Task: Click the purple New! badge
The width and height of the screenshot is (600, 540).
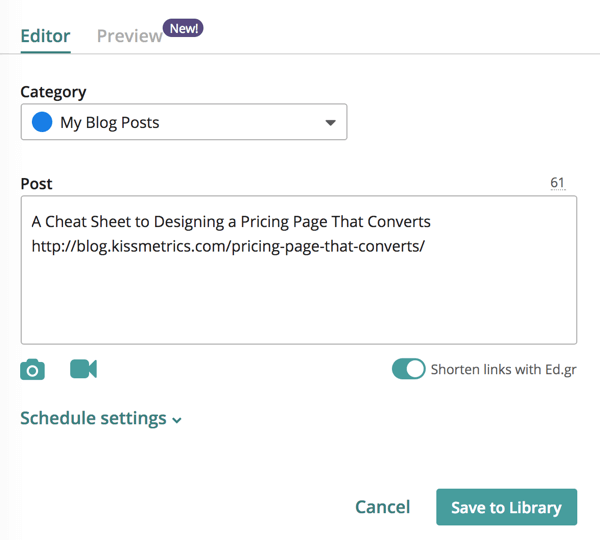Action: 184,29
